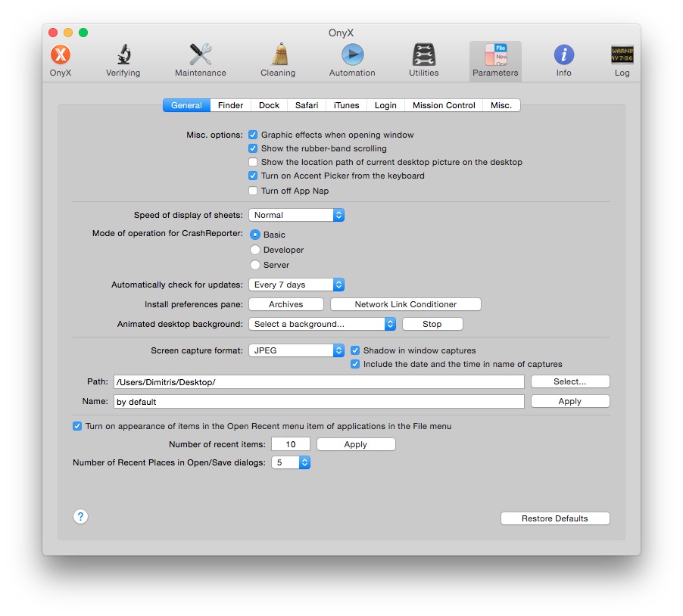Switch to the Finder tab
Screen dimensions: 683x616
click(x=230, y=105)
